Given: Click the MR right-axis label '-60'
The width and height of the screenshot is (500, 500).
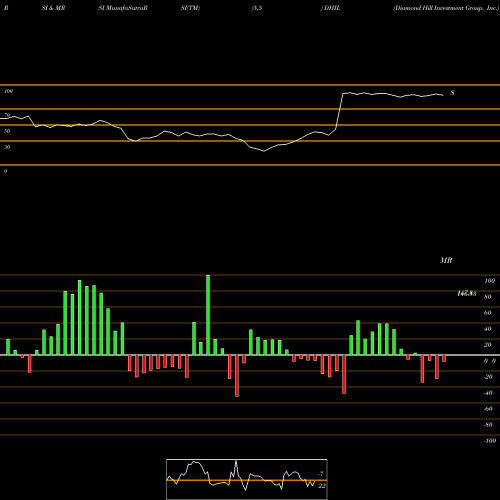Looking at the screenshot, I should click(x=488, y=409).
